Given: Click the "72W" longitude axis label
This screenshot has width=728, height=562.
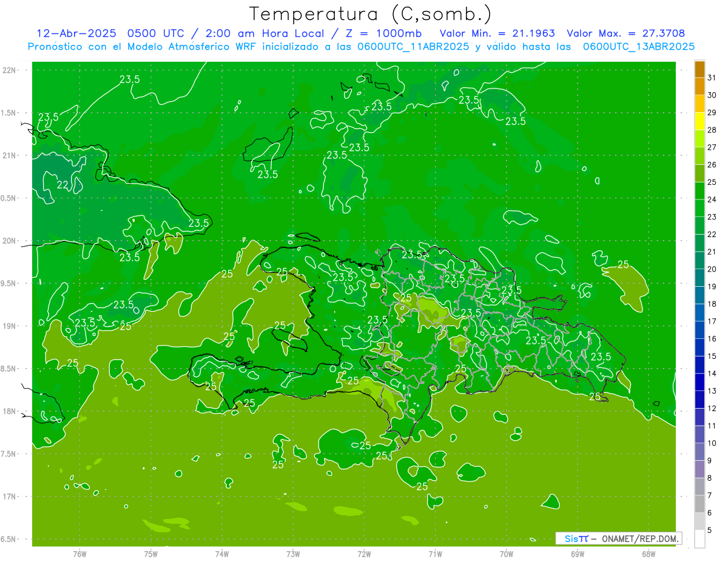Looking at the screenshot, I should click(364, 554).
